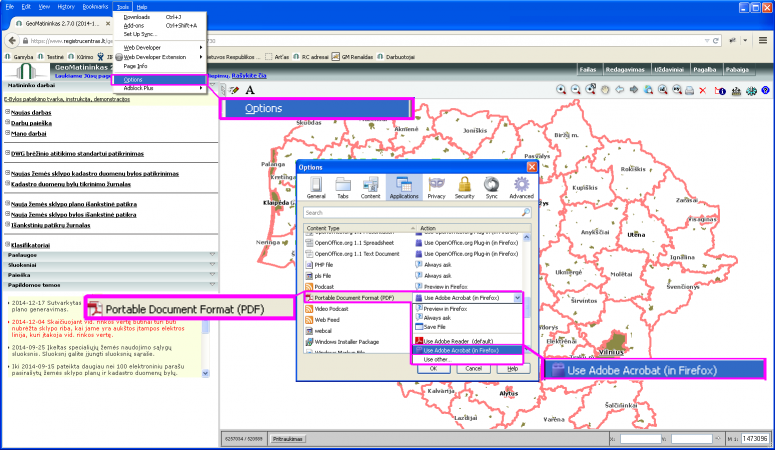This screenshot has width=775, height=450.
Task: Open the PDF action dropdown arrow
Action: tap(517, 298)
